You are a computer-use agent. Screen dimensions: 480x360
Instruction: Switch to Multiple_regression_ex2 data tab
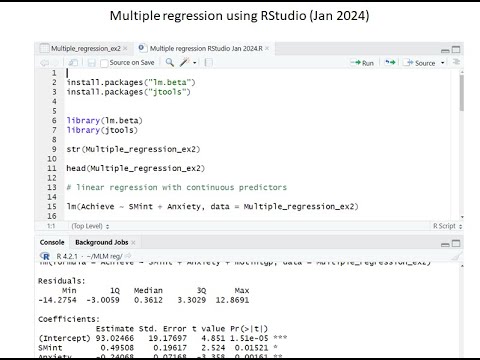[x=86, y=48]
